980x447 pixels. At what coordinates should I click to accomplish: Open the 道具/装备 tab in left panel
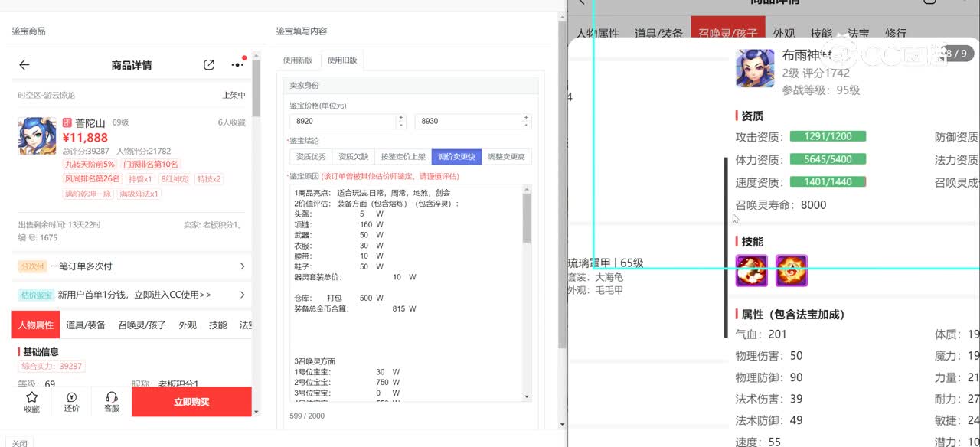[86, 325]
